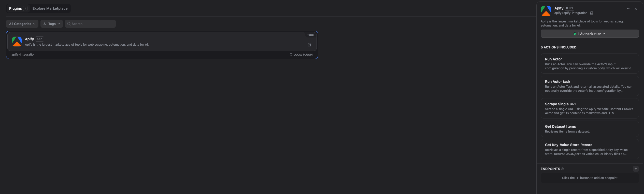Image resolution: width=644 pixels, height=194 pixels.
Task: Click the book icon next to apify/apify-integration
Action: [591, 13]
